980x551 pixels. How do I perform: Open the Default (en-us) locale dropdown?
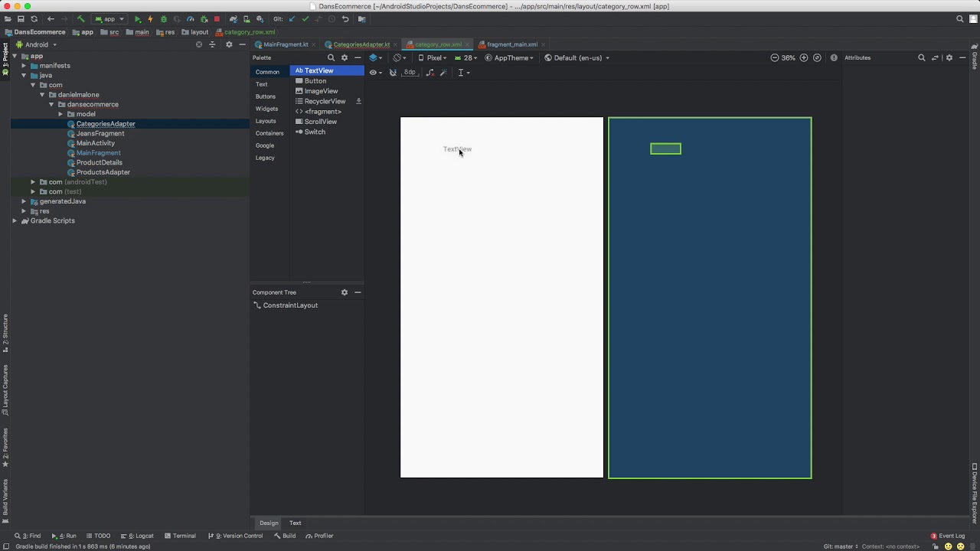click(x=577, y=57)
